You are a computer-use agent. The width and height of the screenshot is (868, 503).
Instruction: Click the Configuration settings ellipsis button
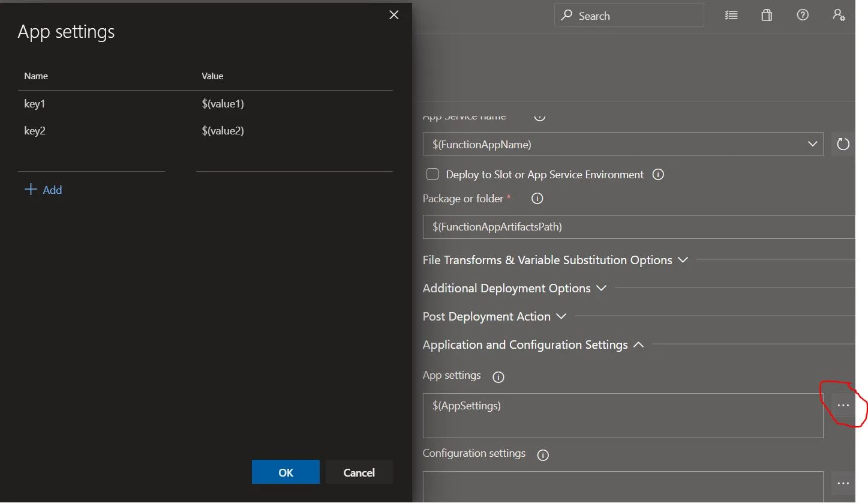pyautogui.click(x=843, y=483)
